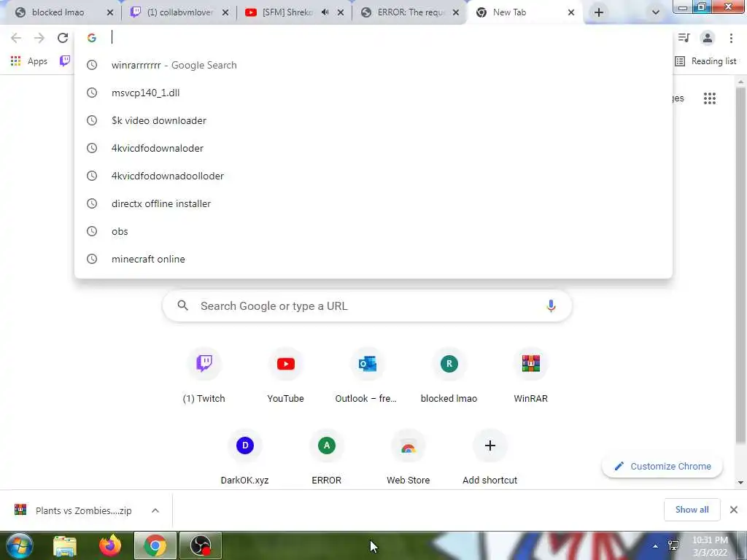Reload the page with the refresh icon
This screenshot has width=747, height=560.
[x=63, y=38]
